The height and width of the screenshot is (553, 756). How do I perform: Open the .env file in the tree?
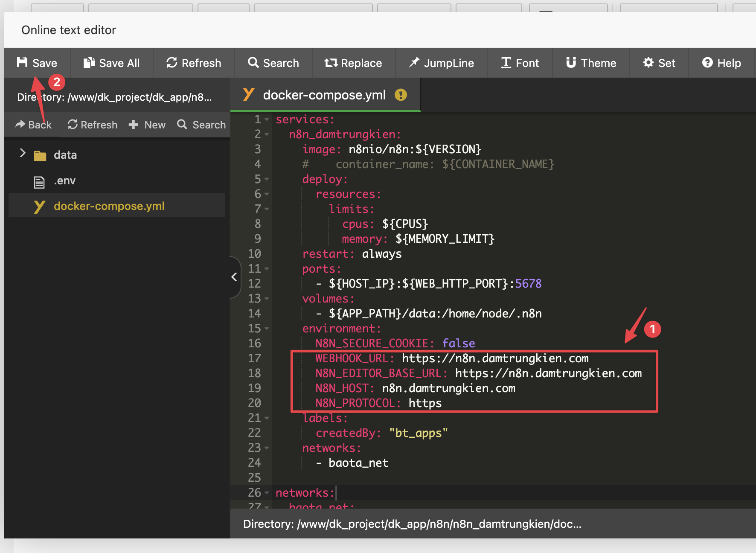(x=117, y=181)
